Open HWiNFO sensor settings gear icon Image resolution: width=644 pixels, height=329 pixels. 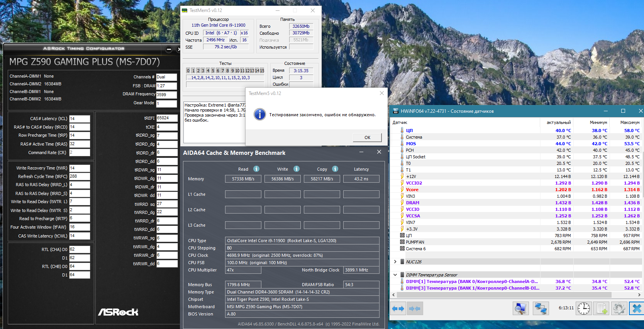tap(619, 309)
